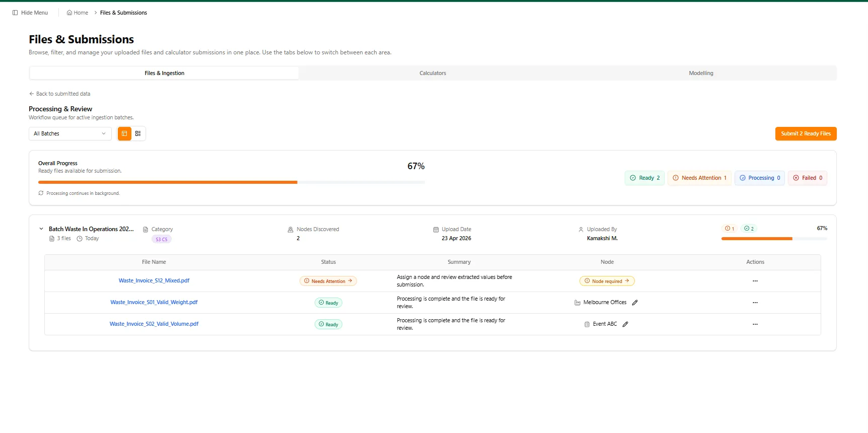Click the Category document icon
This screenshot has height=433, width=868.
[146, 229]
